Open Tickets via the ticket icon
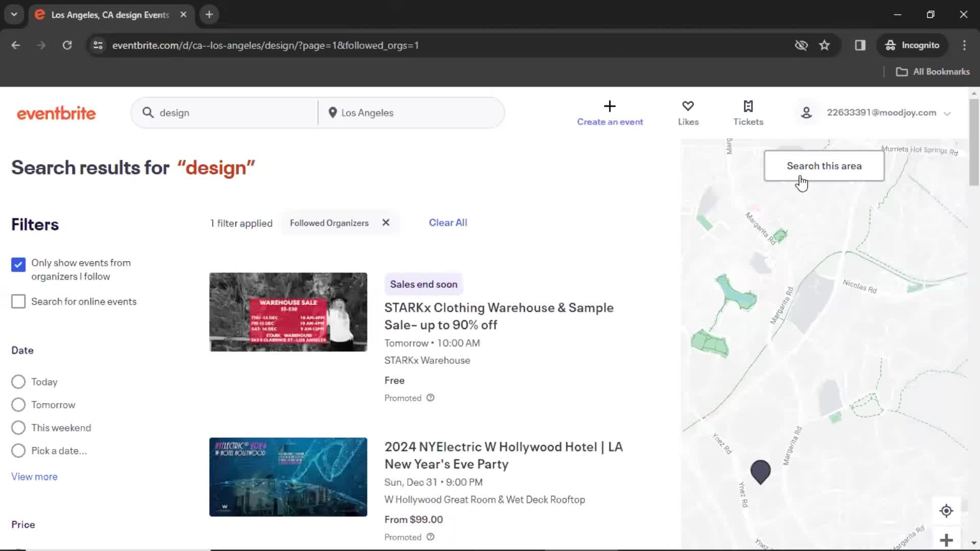Viewport: 980px width, 551px height. (x=748, y=106)
